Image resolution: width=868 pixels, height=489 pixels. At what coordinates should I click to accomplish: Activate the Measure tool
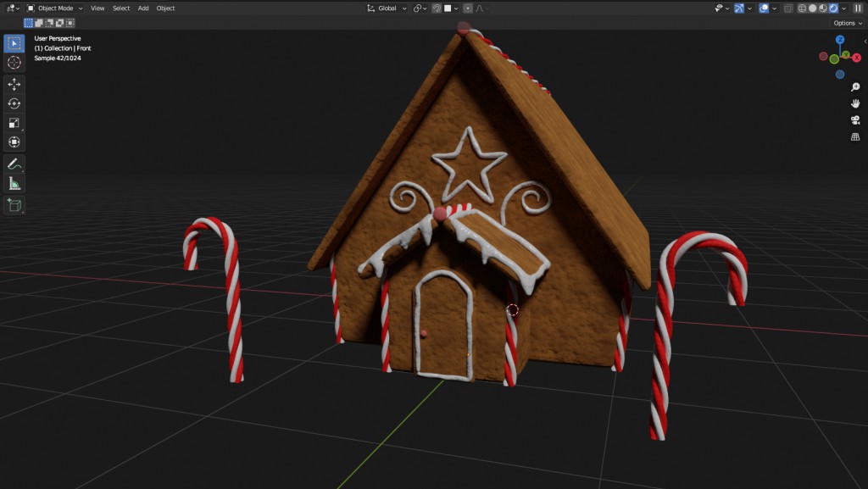14,183
